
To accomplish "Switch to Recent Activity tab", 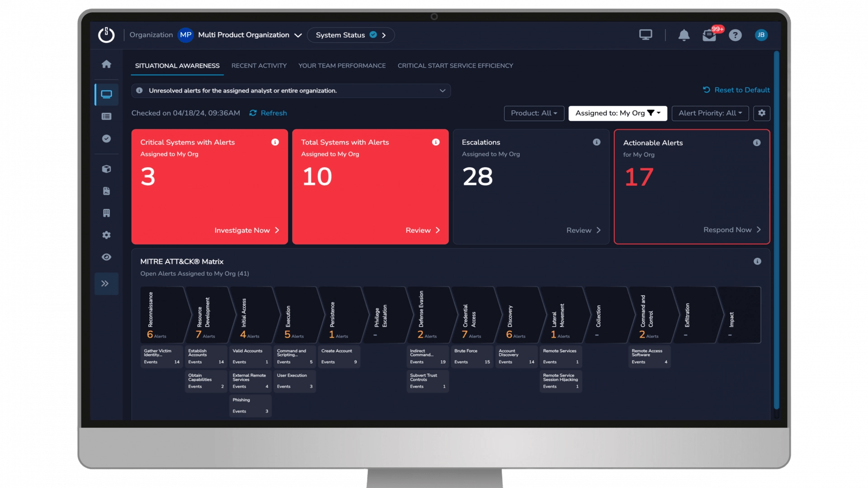I will [x=259, y=66].
